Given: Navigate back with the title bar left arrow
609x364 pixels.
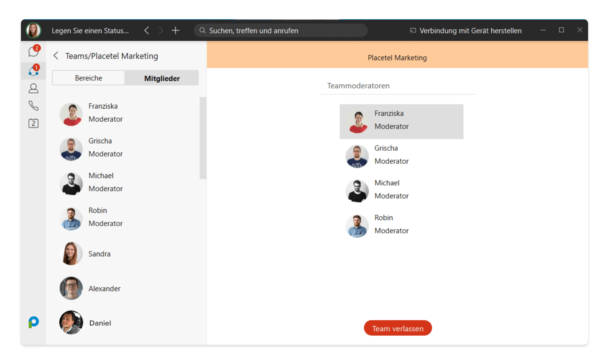Looking at the screenshot, I should point(146,31).
